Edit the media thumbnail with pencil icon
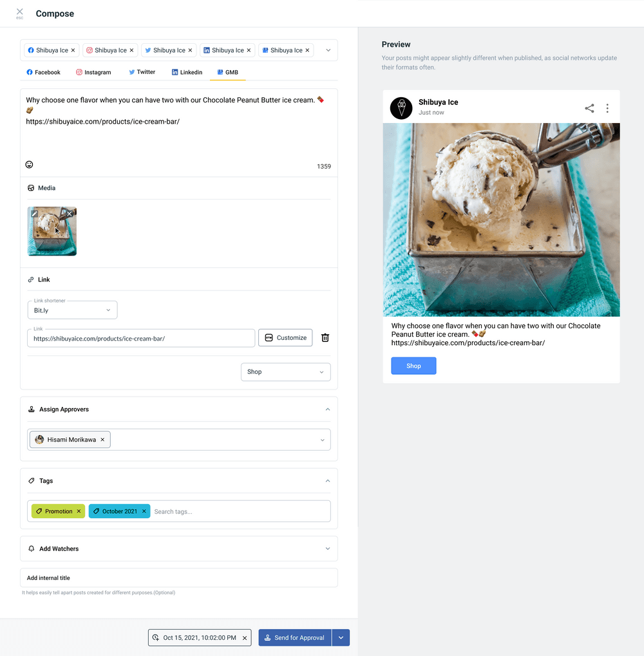 34,214
